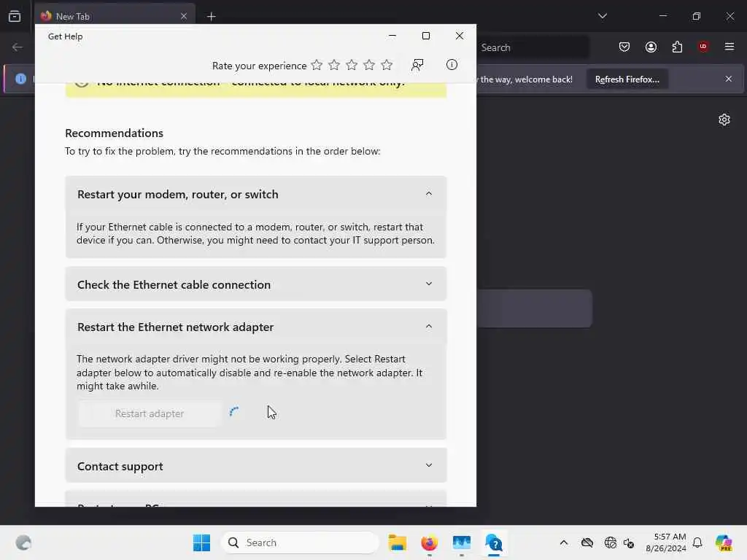Open the uBlock Origin extension icon
Viewport: 747px width, 560px height.
(703, 47)
